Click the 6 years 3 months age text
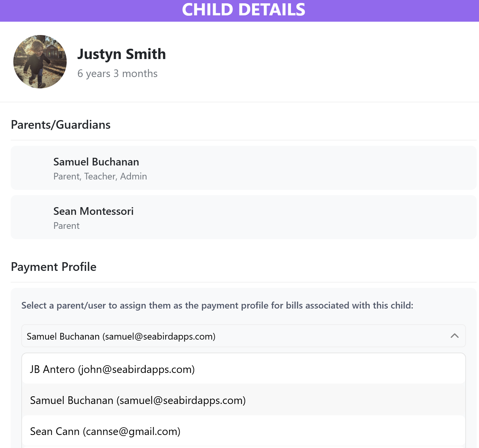This screenshot has height=448, width=479. coord(117,73)
